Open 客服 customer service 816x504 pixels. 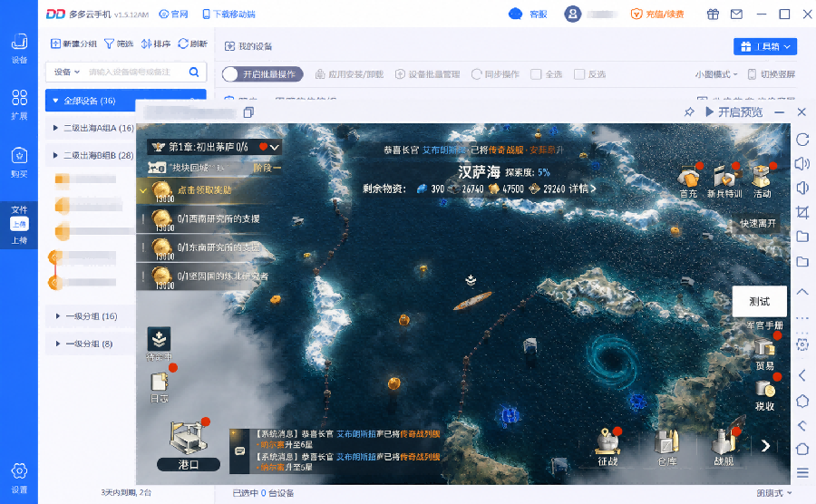point(528,14)
